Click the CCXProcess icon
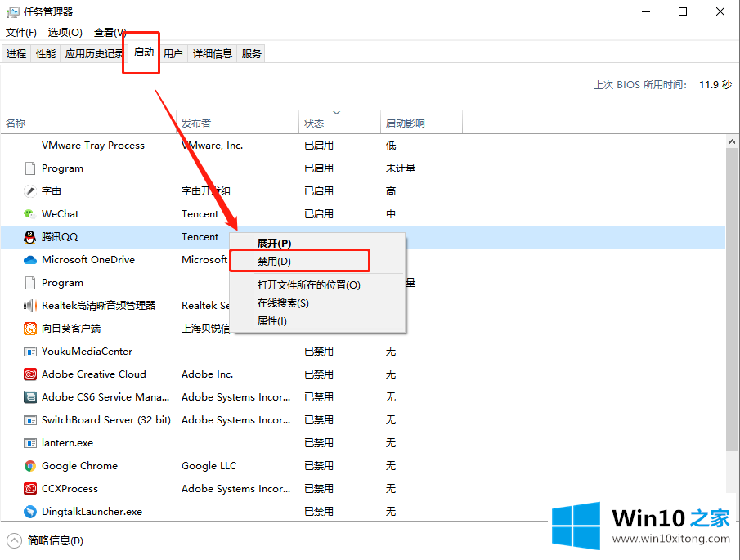The height and width of the screenshot is (560, 740). pyautogui.click(x=30, y=489)
